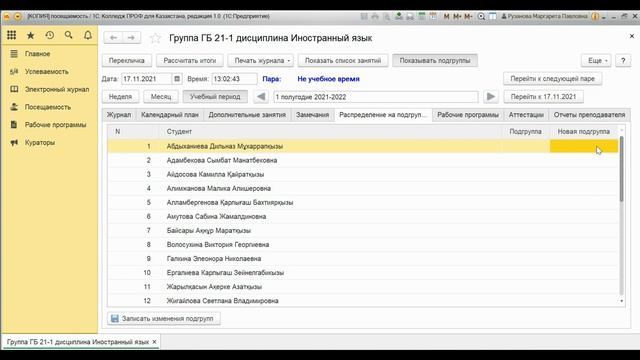The image size is (640, 360).
Task: Click the scrollbar down arrow of student list
Action: tap(622, 301)
